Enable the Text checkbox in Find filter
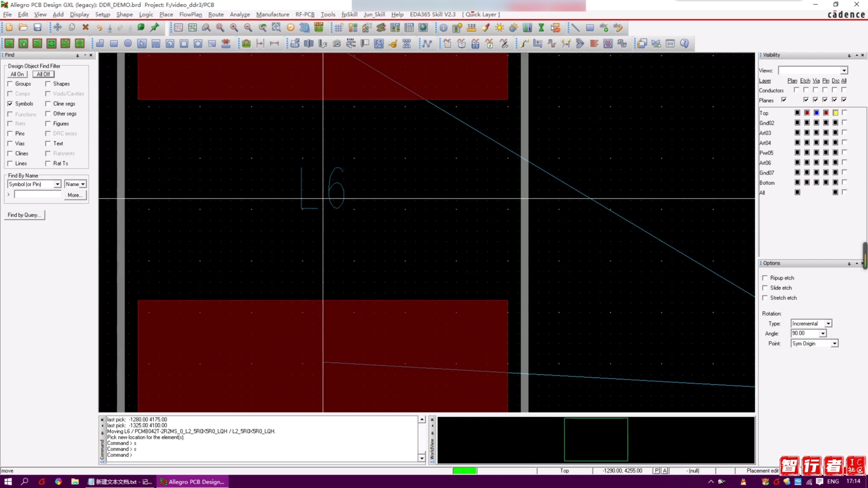The width and height of the screenshot is (868, 488). click(x=48, y=144)
